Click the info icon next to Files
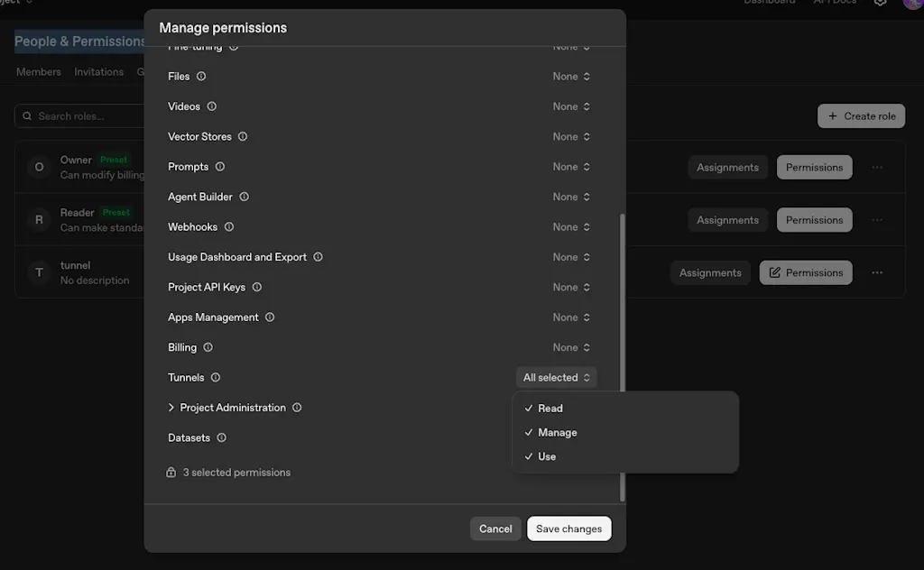Screen dimensions: 924x570 pos(201,76)
